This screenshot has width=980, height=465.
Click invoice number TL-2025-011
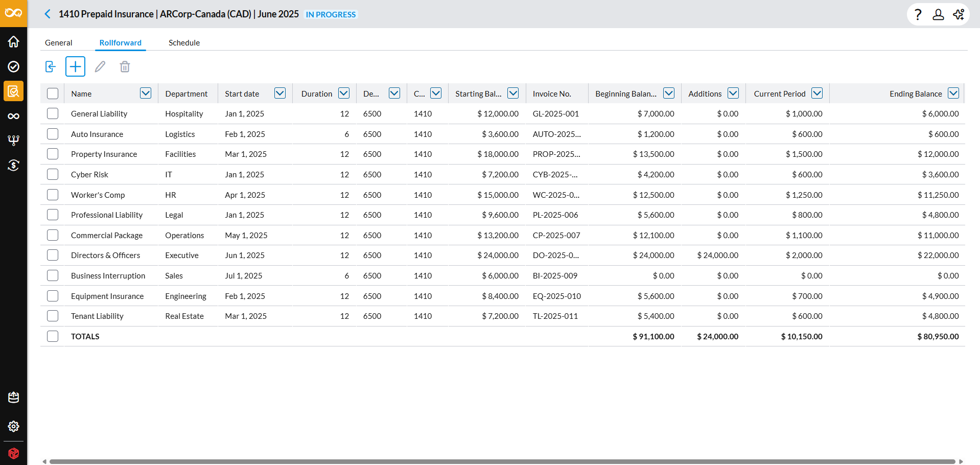pyautogui.click(x=555, y=316)
